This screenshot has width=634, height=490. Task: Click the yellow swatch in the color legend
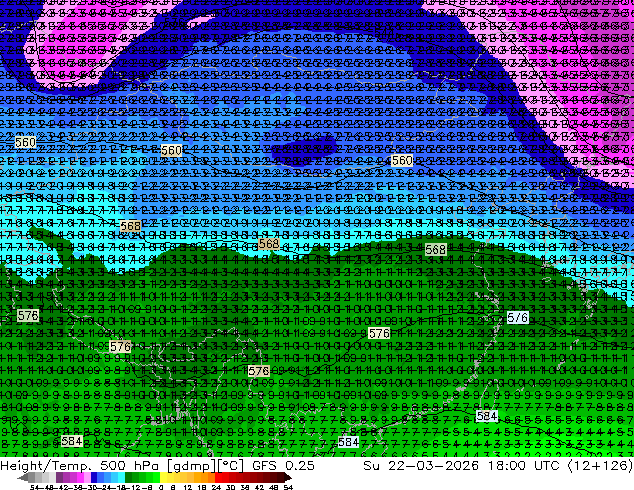[163, 477]
